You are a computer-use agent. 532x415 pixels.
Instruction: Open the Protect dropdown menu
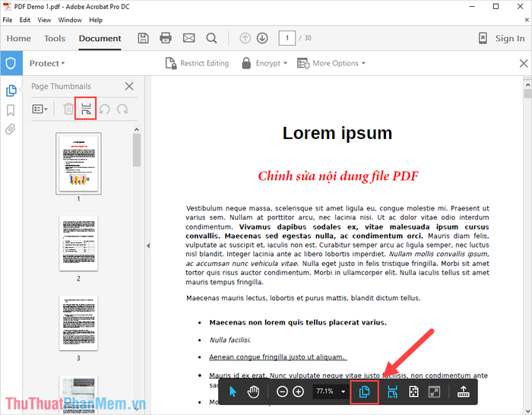click(x=47, y=63)
